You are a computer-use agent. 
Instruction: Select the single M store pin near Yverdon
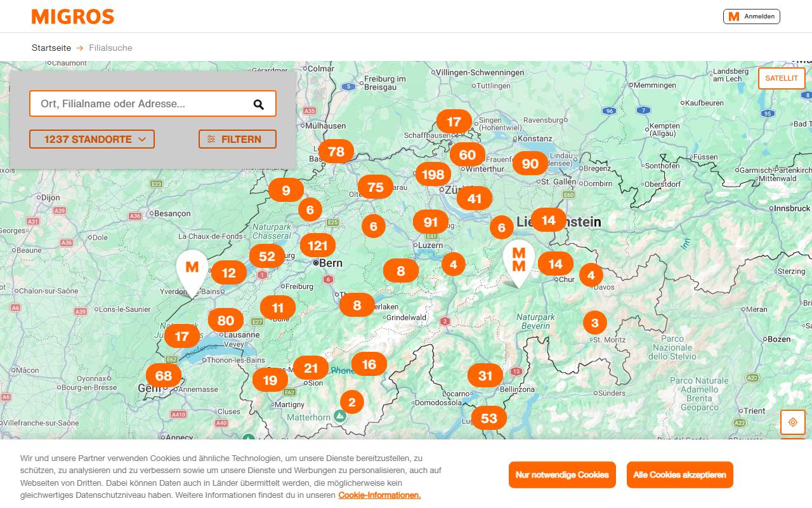[192, 273]
